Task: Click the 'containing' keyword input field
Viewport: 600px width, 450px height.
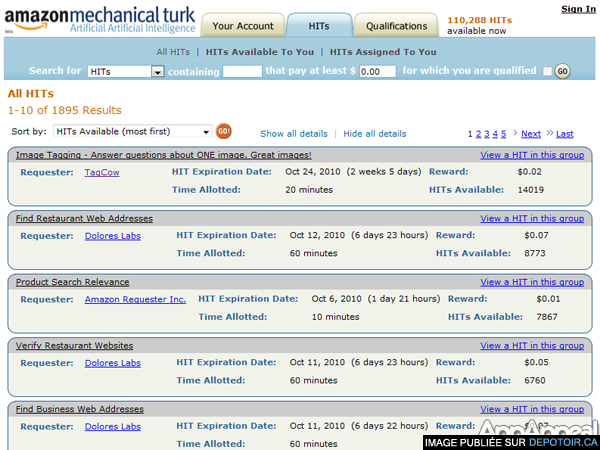Action: click(242, 71)
